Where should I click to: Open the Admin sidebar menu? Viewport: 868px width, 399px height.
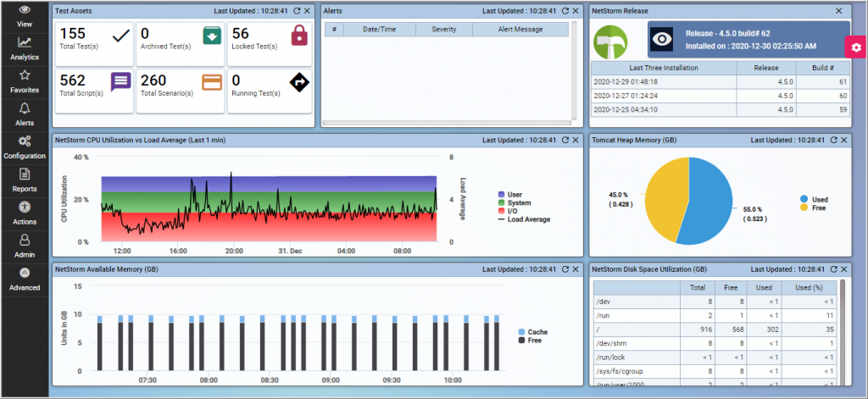pyautogui.click(x=25, y=247)
